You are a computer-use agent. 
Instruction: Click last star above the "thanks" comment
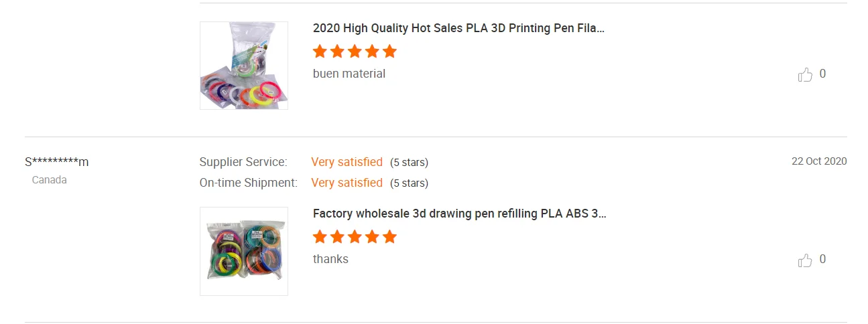(x=389, y=237)
